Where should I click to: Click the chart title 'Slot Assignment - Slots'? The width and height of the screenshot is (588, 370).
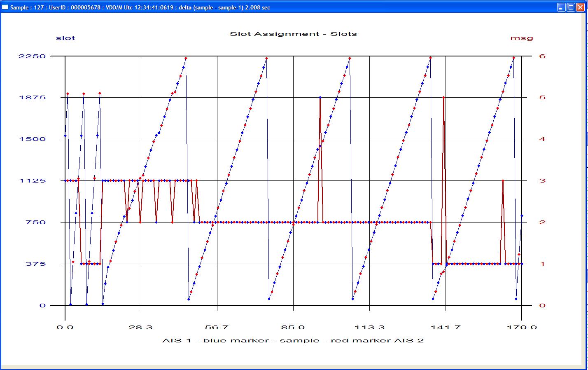pyautogui.click(x=293, y=34)
